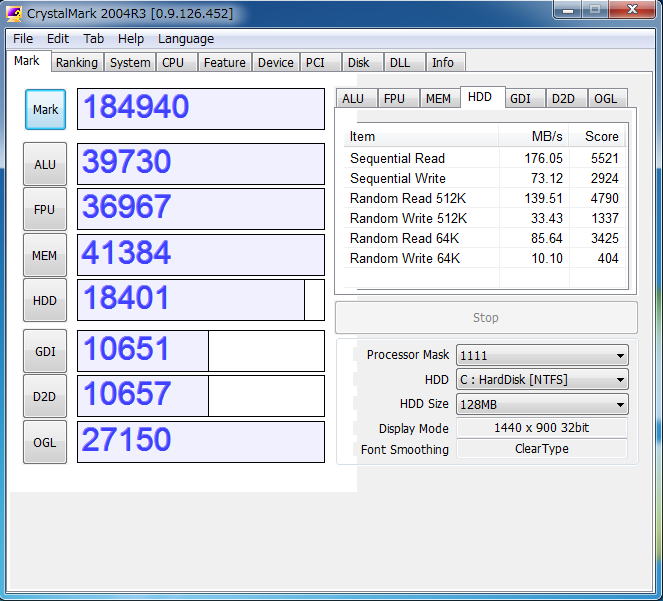Click the CrystalMark title bar app icon
663x601 pixels.
(x=14, y=13)
